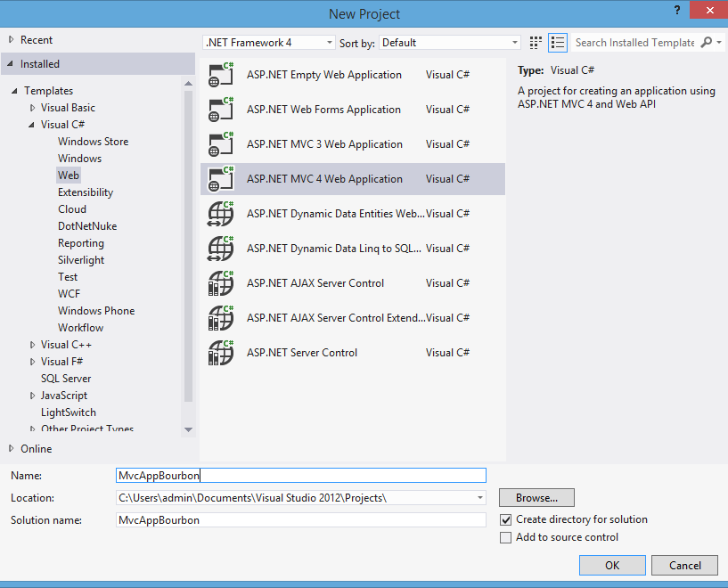The image size is (728, 588).
Task: Select ASP.NET Server Control row
Action: click(x=352, y=353)
